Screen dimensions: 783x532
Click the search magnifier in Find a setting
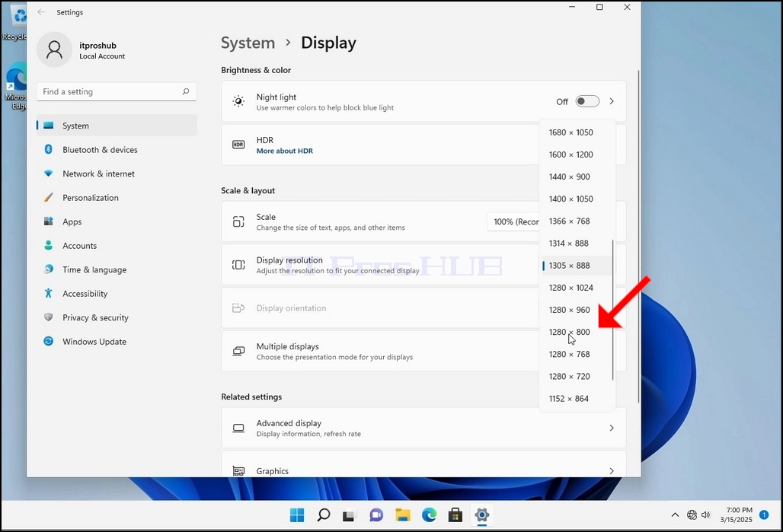tap(186, 91)
